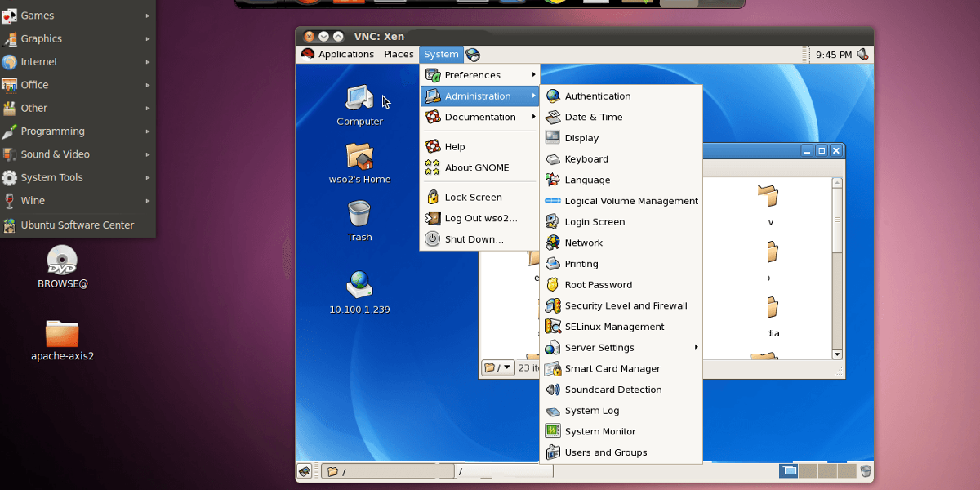Open the folder path dropdown in file browser
This screenshot has width=980, height=490.
pos(498,367)
